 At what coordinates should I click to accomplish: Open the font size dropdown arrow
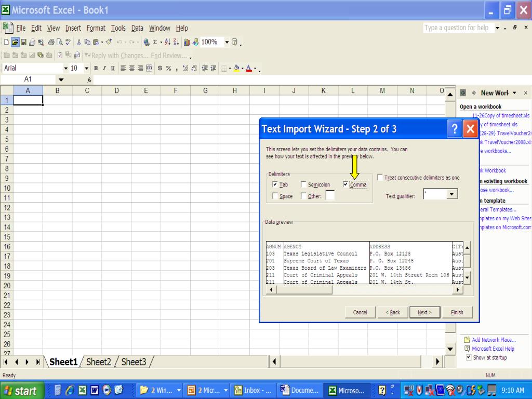pos(87,68)
